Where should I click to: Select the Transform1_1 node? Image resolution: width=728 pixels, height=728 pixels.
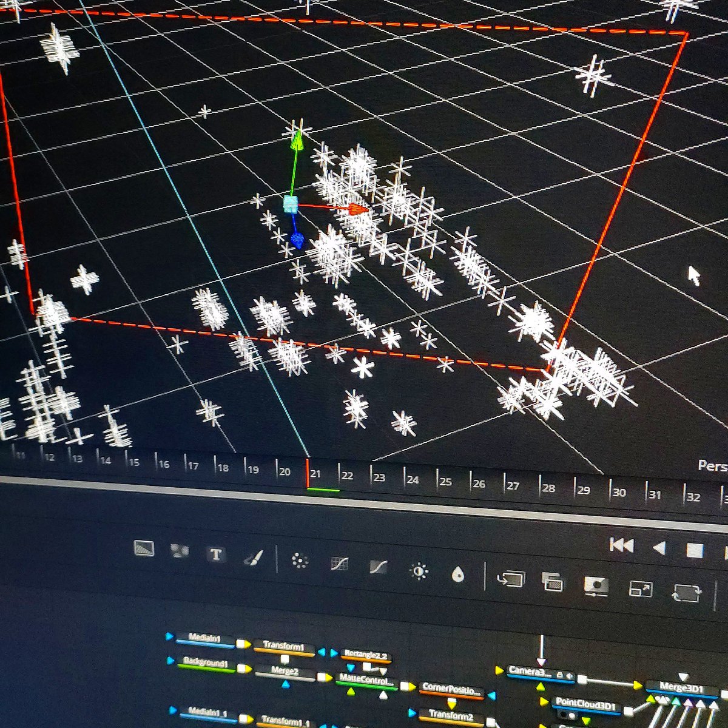point(288,721)
